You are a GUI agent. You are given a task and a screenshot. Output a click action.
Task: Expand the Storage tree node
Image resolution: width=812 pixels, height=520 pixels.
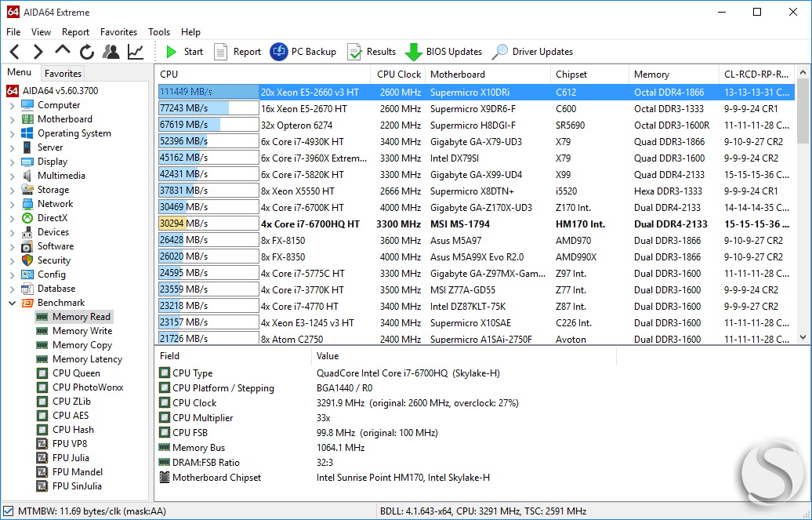pyautogui.click(x=13, y=191)
